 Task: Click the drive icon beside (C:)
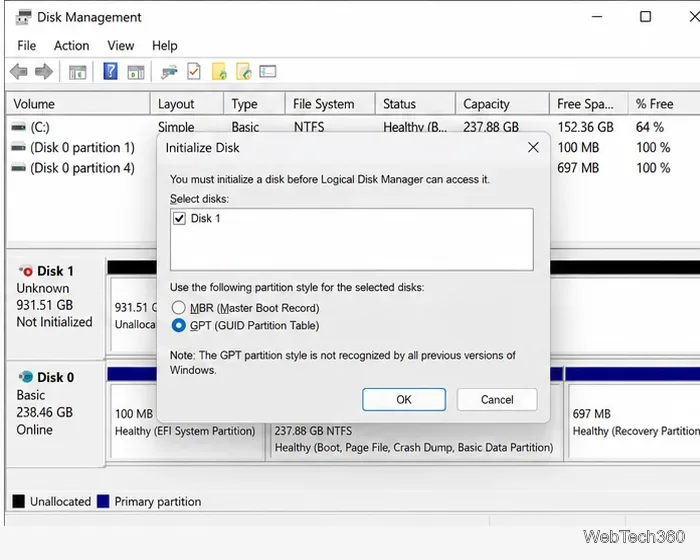tap(18, 127)
